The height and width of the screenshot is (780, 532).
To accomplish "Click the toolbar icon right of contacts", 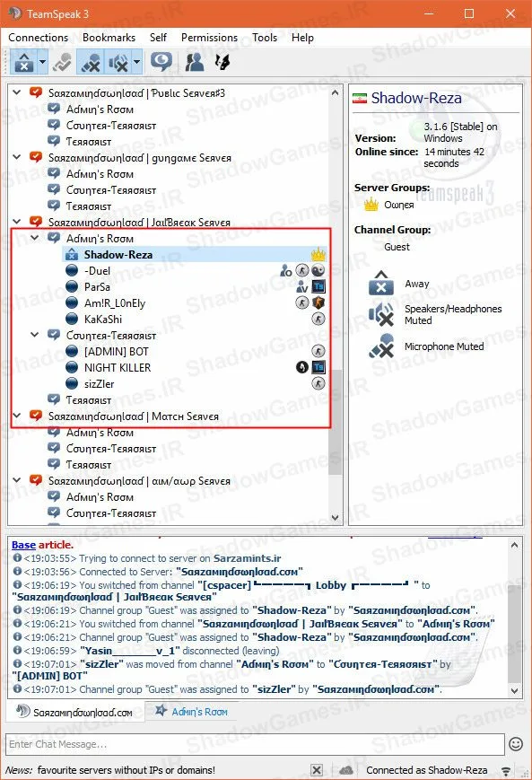I will [x=222, y=62].
